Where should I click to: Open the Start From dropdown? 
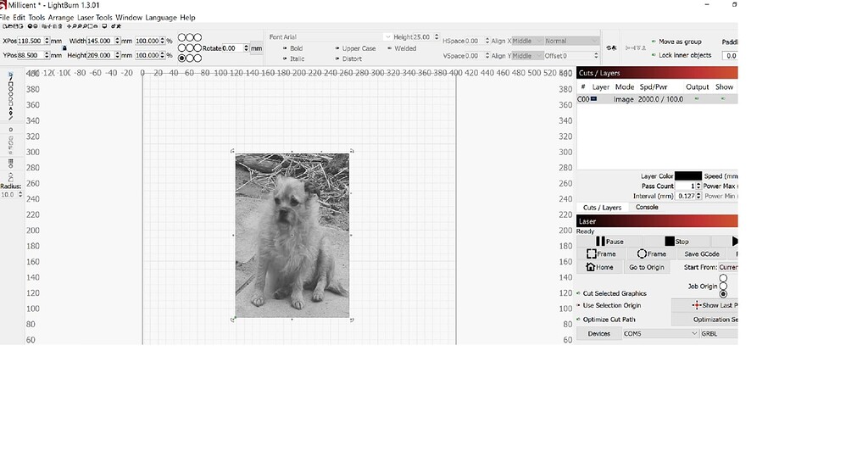point(728,267)
